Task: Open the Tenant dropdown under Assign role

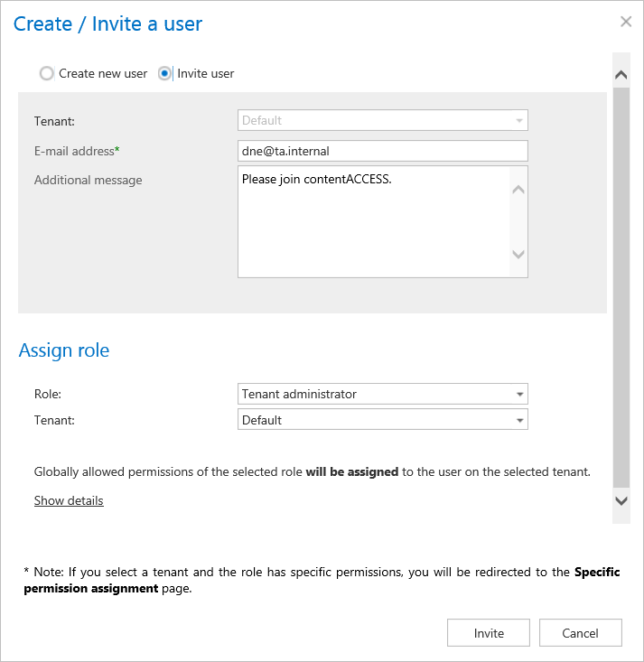Action: [382, 420]
